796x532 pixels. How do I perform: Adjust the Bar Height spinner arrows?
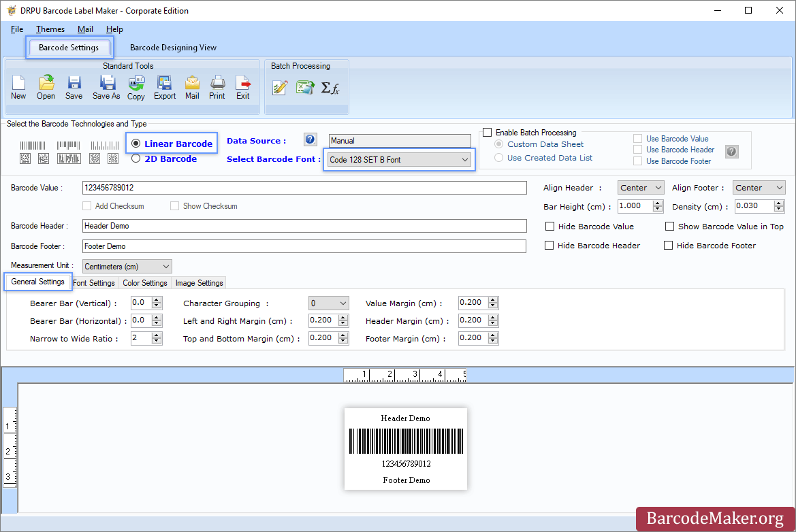tap(658, 206)
